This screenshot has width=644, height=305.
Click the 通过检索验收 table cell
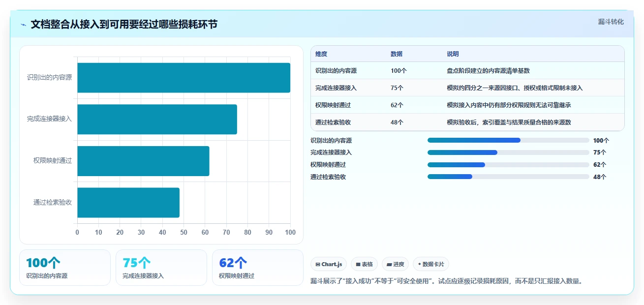click(333, 122)
